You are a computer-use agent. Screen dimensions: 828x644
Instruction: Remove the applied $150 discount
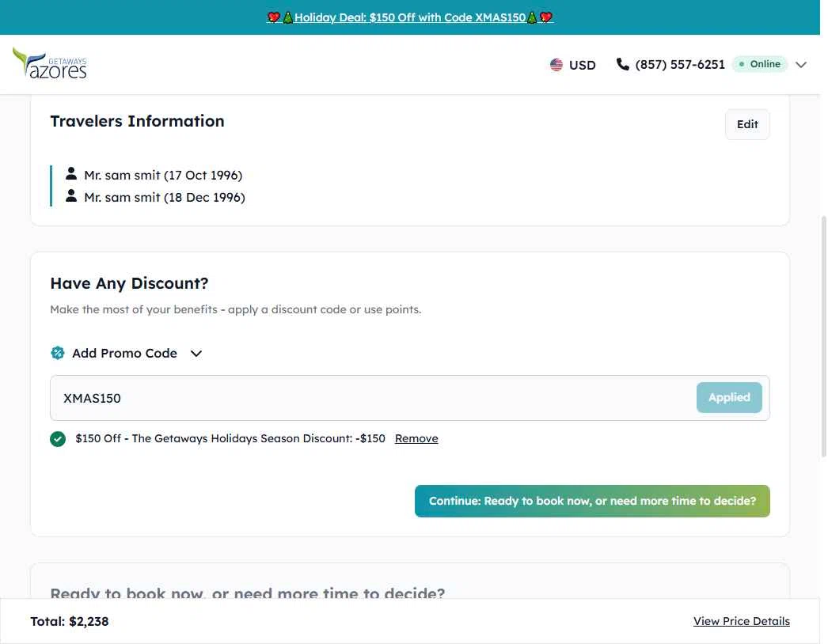tap(416, 438)
